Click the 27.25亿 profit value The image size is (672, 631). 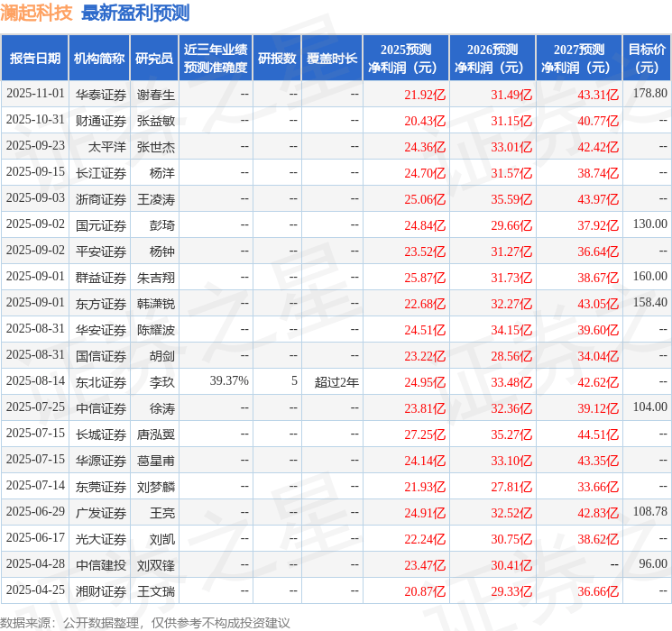(x=425, y=434)
